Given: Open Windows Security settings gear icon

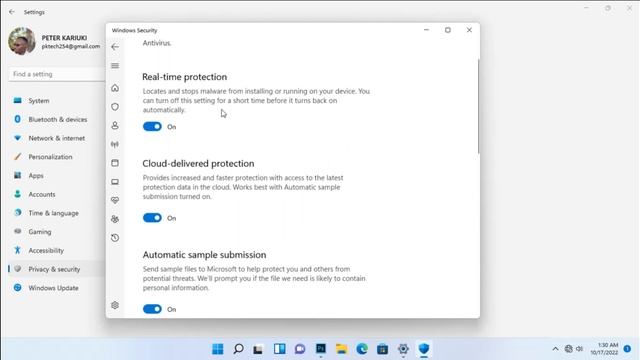Looking at the screenshot, I should click(x=115, y=305).
